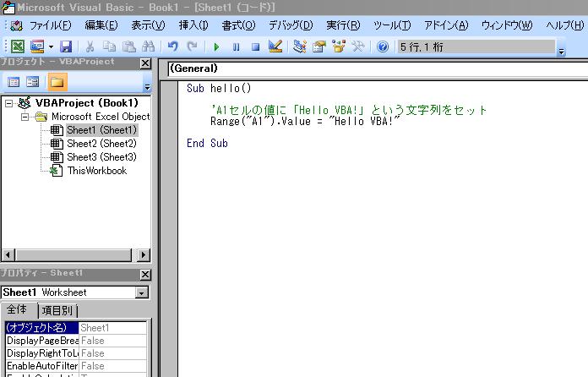This screenshot has height=377, width=588.
Task: Click the Paste clipboard icon
Action: [129, 46]
